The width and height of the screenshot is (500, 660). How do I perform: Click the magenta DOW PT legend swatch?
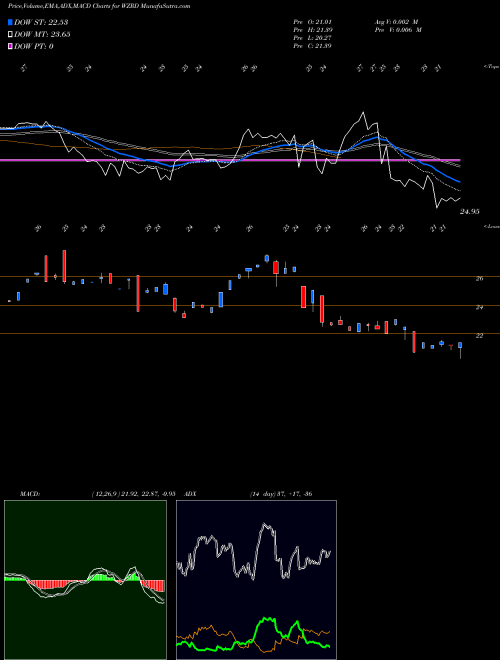click(x=10, y=46)
